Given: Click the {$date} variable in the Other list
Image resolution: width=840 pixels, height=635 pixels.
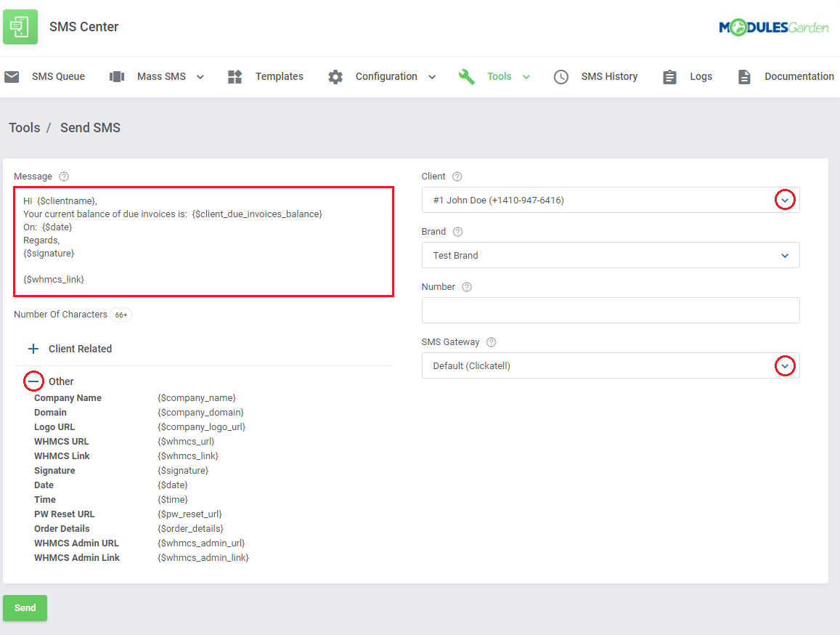Looking at the screenshot, I should point(173,485).
